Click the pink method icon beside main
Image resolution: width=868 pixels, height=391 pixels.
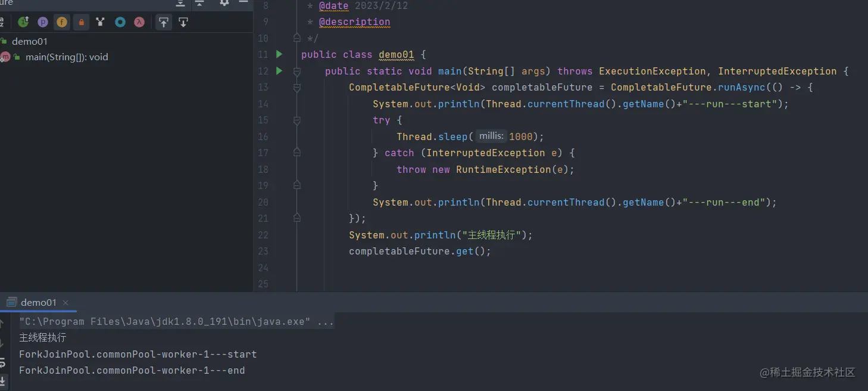pos(5,57)
